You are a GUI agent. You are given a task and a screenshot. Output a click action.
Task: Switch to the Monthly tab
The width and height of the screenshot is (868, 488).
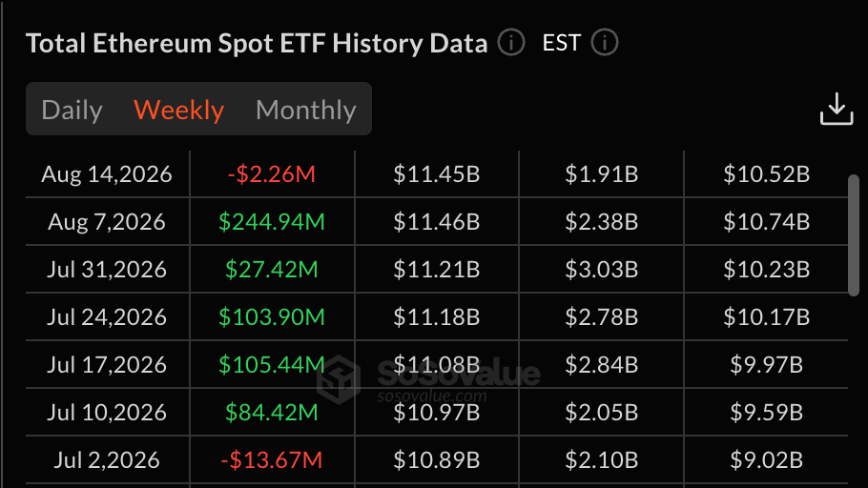pos(306,110)
